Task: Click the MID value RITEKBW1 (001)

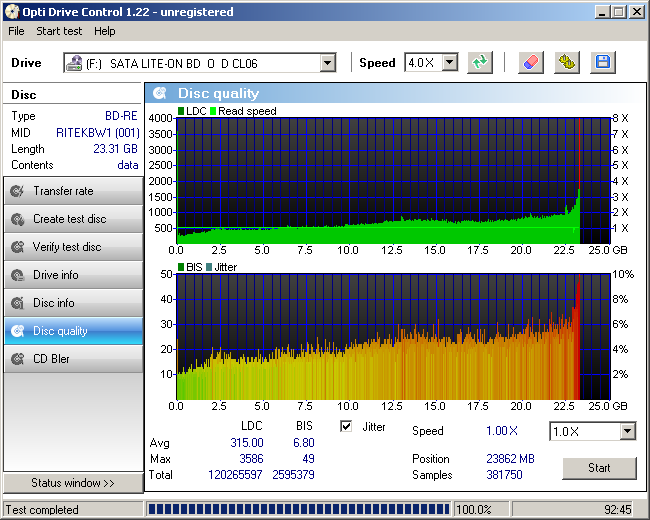Action: point(98,133)
